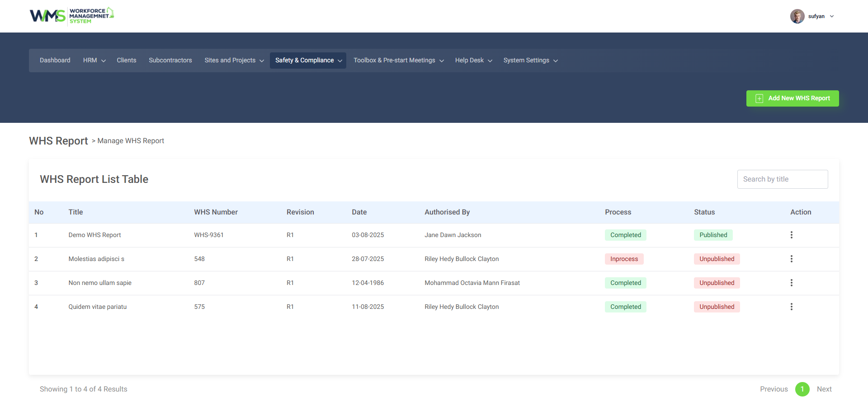This screenshot has height=415, width=868.
Task: Select page 1 in pagination
Action: click(802, 389)
